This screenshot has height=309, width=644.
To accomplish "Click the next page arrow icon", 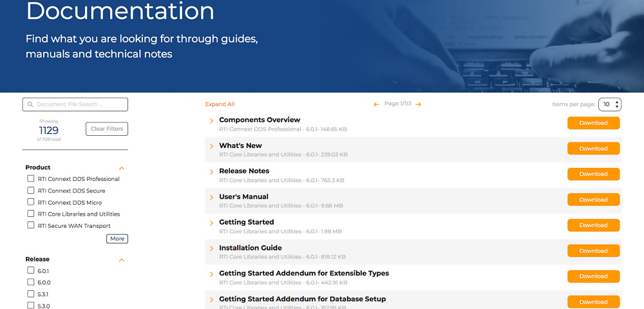I will [x=418, y=104].
